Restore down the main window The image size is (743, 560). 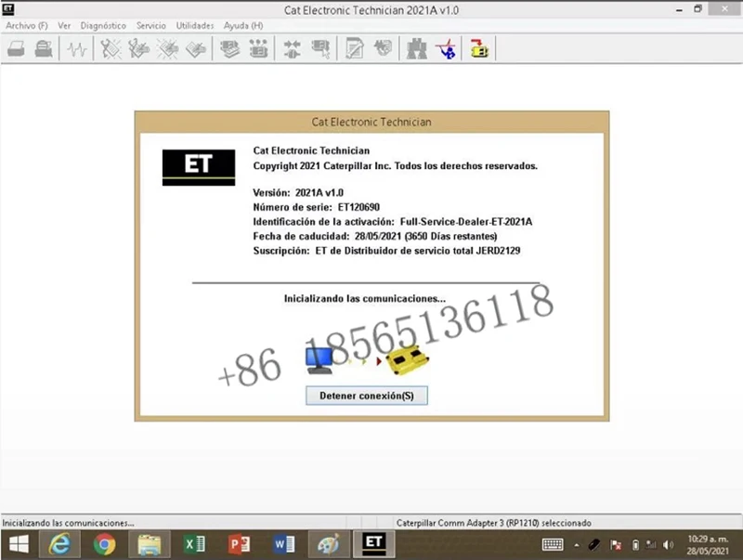[698, 9]
